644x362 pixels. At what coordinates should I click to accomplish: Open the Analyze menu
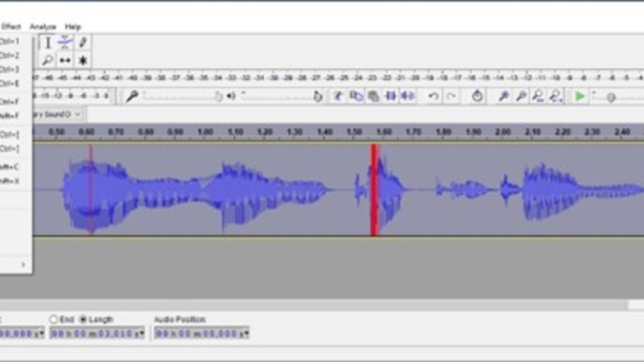point(43,27)
